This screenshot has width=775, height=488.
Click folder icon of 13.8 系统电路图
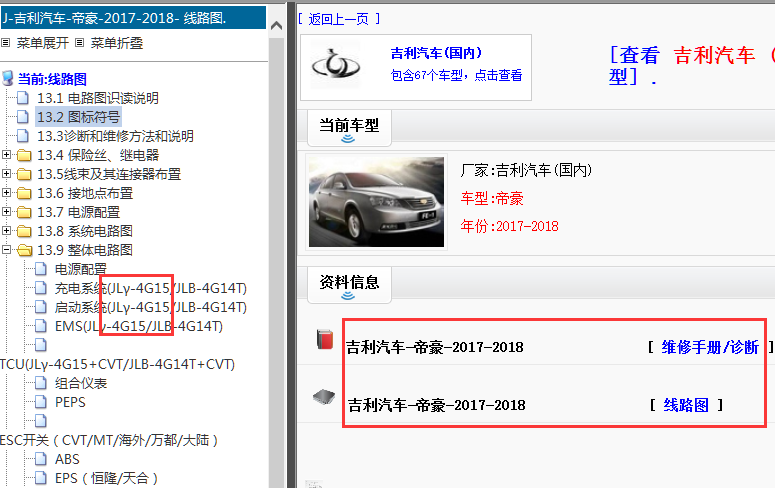tap(24, 231)
